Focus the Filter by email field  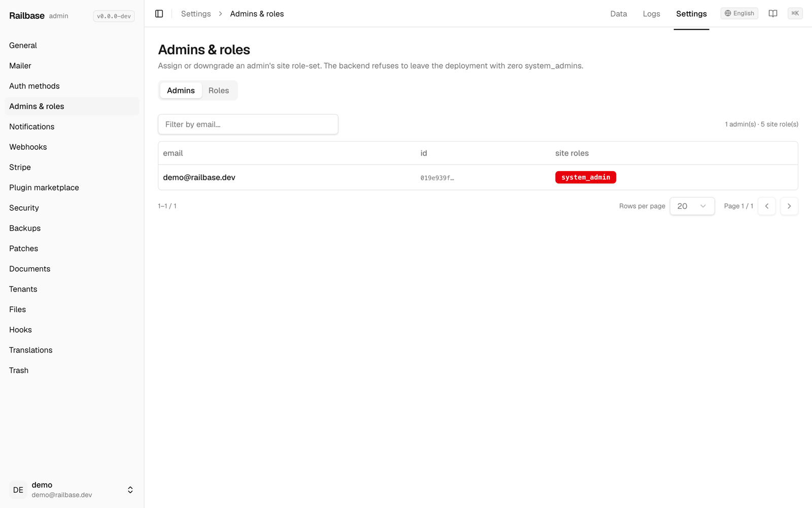[x=248, y=124]
